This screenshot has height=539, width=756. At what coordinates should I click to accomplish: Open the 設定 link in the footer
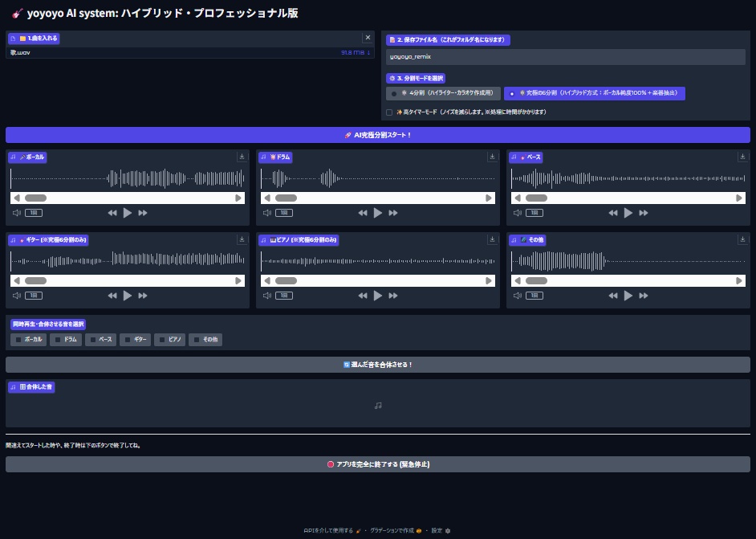point(436,530)
